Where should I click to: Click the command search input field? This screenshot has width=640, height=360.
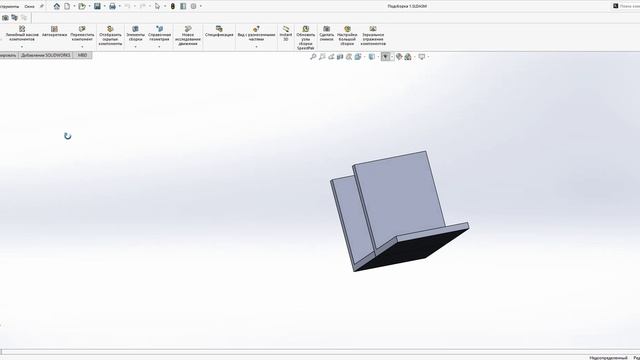pyautogui.click(x=630, y=6)
